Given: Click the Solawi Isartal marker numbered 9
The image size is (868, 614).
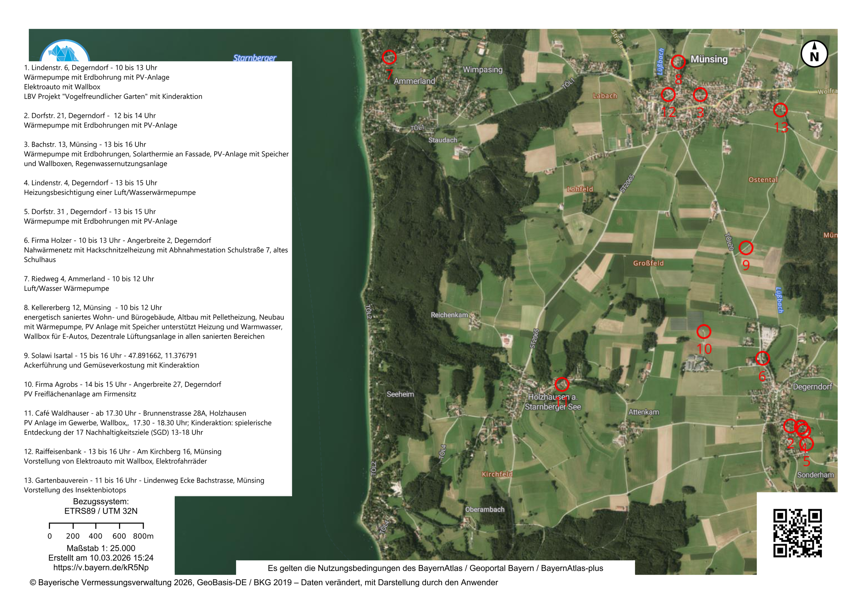Looking at the screenshot, I should [x=746, y=248].
